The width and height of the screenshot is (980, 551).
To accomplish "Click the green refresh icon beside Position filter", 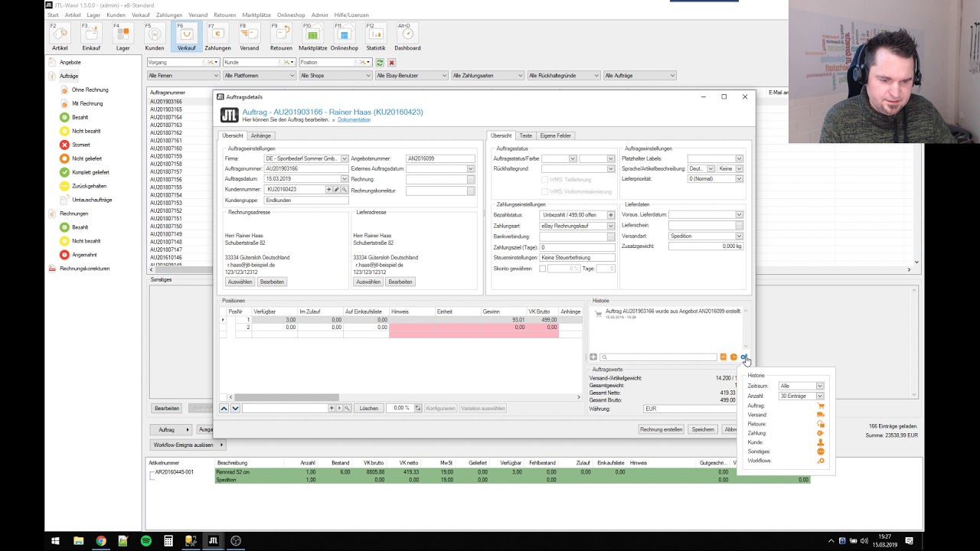I will point(380,62).
